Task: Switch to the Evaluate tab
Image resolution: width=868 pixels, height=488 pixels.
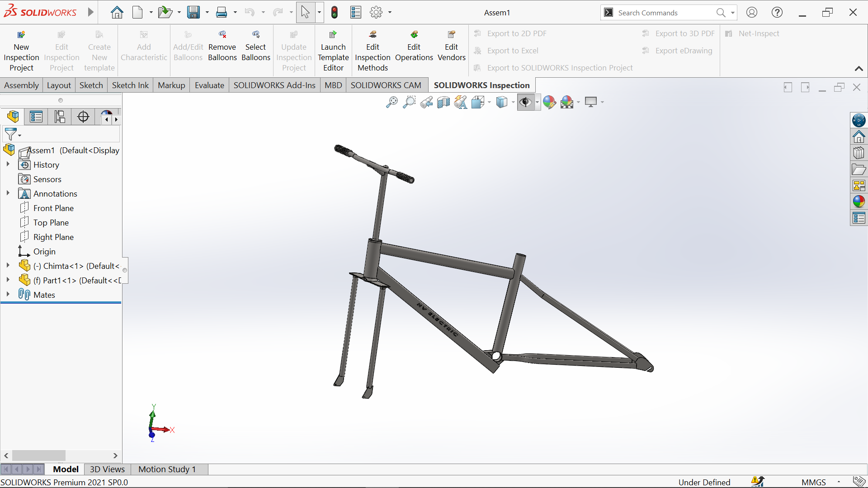Action: (x=209, y=85)
